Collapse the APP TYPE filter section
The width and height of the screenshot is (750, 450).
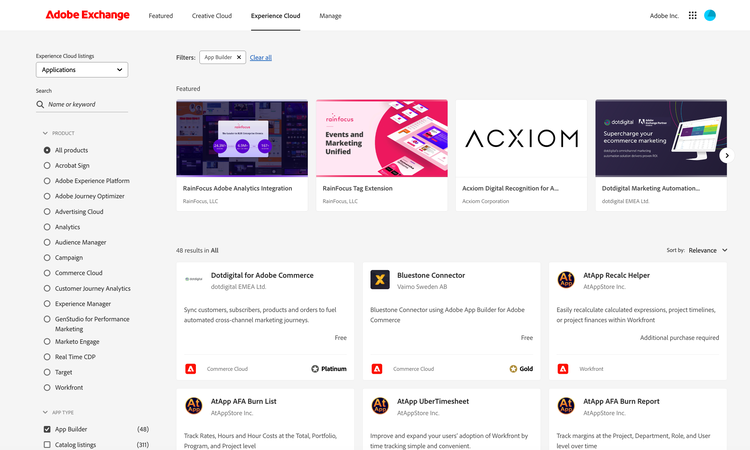point(45,412)
